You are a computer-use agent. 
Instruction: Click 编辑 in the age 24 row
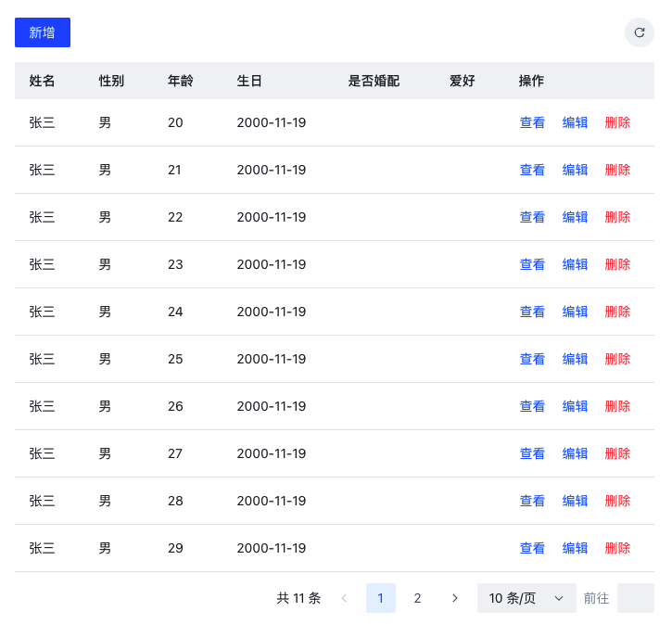[x=575, y=312]
